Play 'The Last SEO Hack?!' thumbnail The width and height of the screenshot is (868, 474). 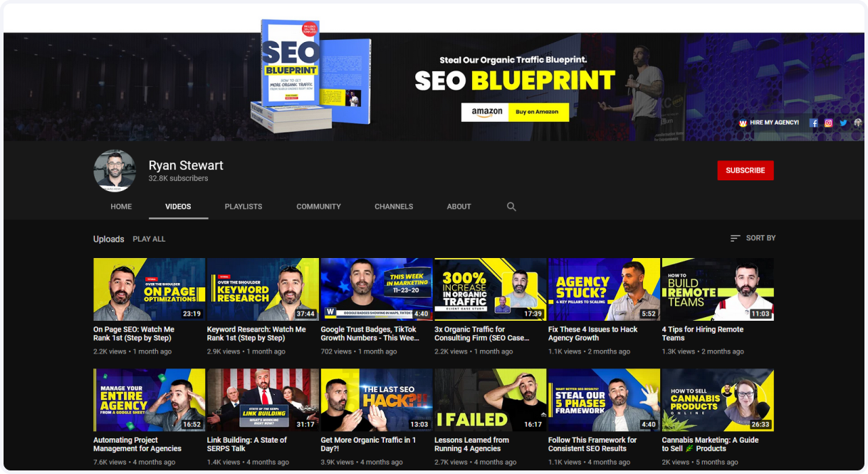[x=377, y=400]
